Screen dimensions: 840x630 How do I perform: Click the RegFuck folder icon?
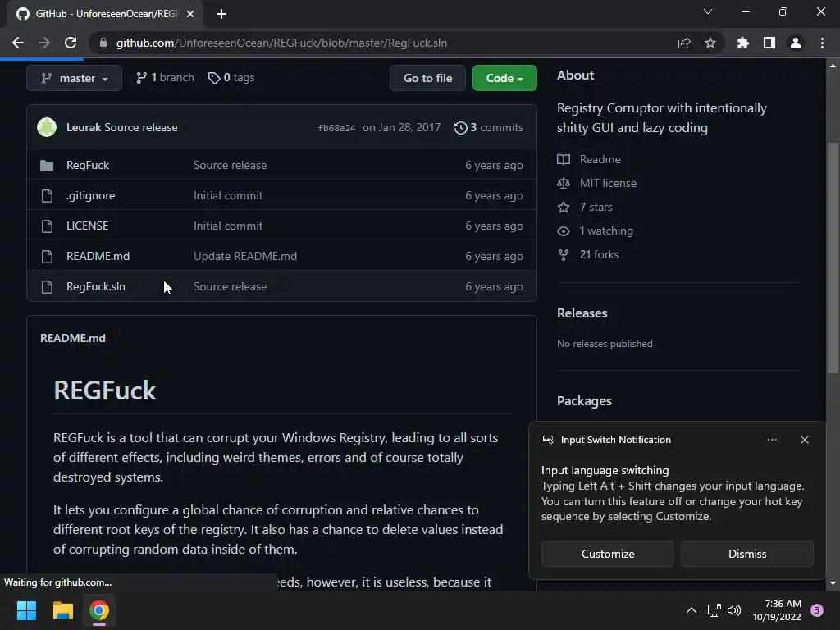click(47, 166)
